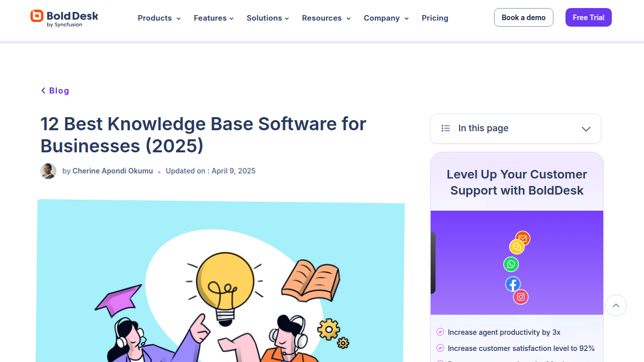Image resolution: width=644 pixels, height=362 pixels.
Task: Click the Book a demo button
Action: pos(523,18)
